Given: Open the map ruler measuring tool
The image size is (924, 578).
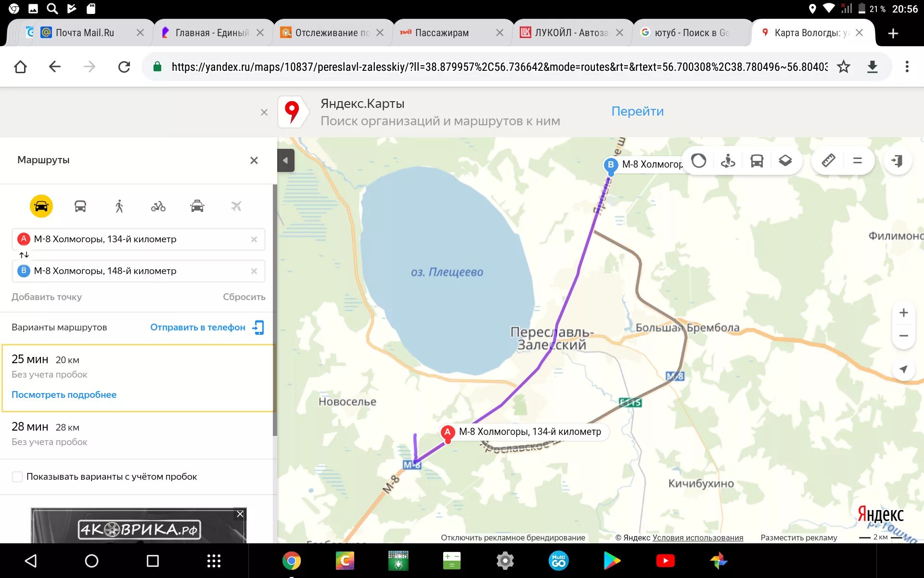Looking at the screenshot, I should tap(828, 160).
